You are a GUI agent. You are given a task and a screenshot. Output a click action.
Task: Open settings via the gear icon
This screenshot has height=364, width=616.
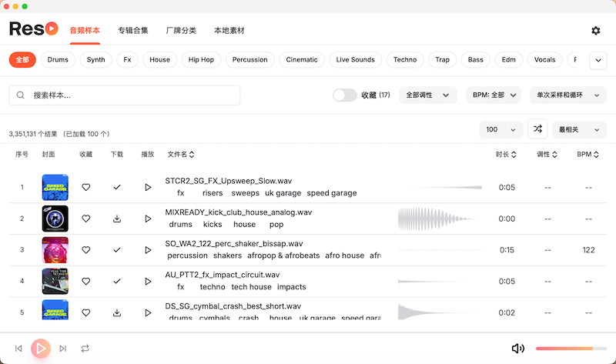(595, 31)
